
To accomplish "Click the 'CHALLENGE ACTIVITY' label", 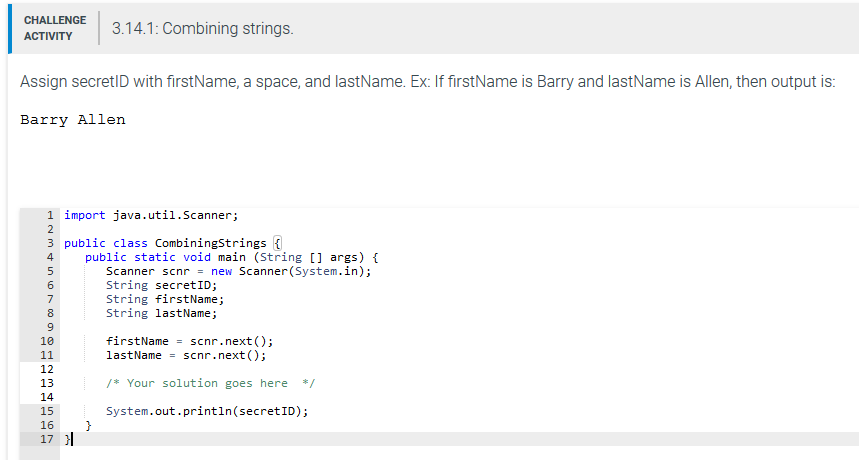I will tap(55, 28).
